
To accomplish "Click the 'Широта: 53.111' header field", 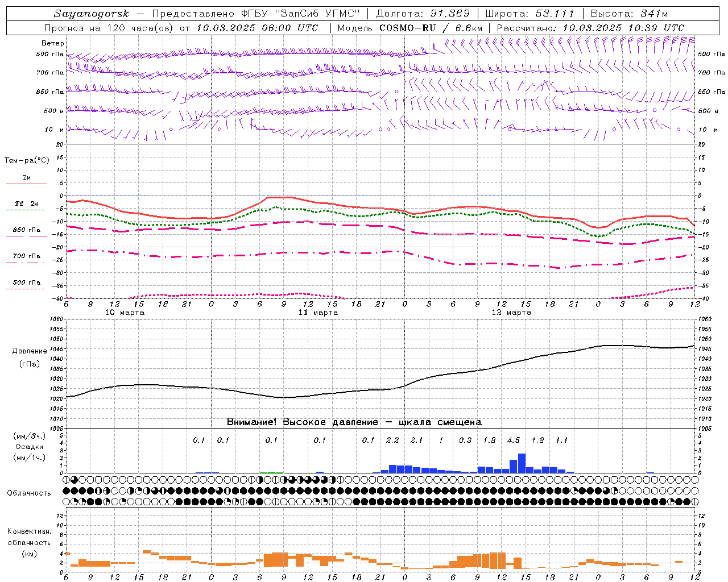I will click(530, 14).
